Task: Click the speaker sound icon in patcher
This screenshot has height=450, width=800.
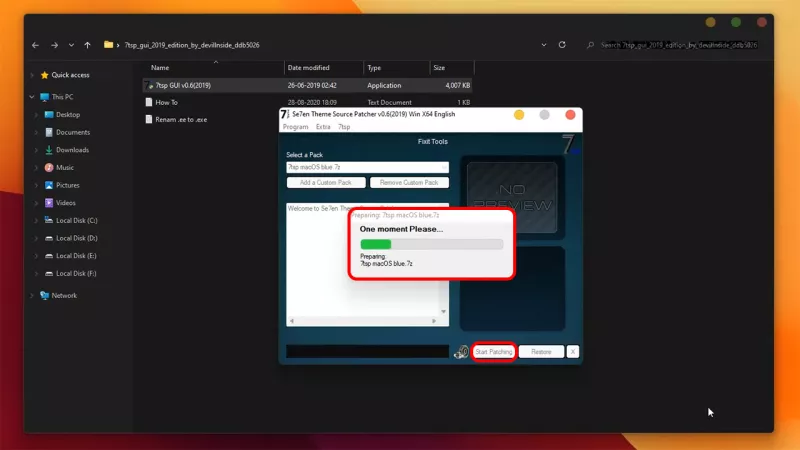Action: (461, 352)
